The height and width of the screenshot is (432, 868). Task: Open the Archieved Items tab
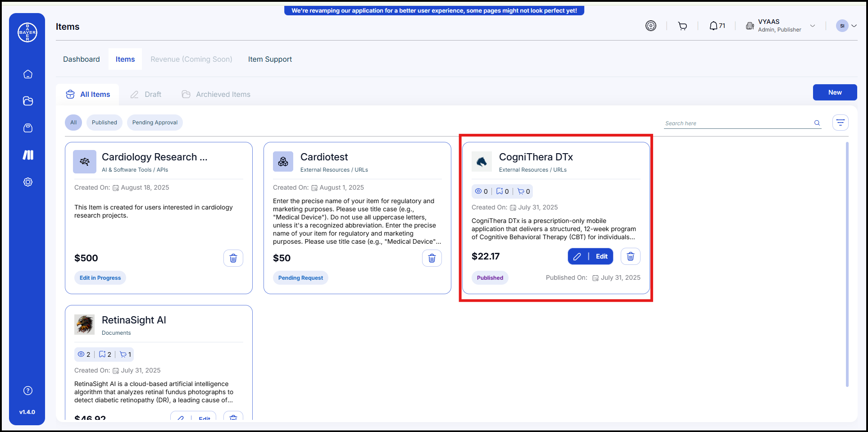click(x=216, y=94)
